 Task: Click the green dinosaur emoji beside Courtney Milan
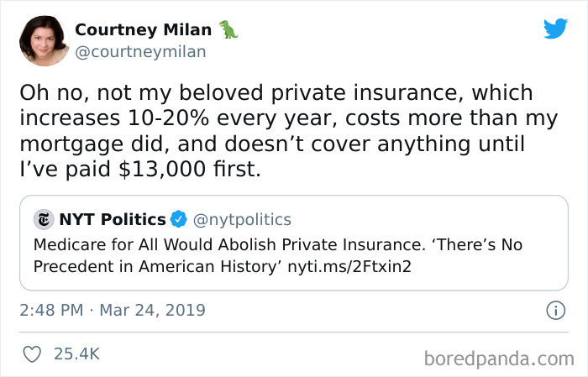228,29
